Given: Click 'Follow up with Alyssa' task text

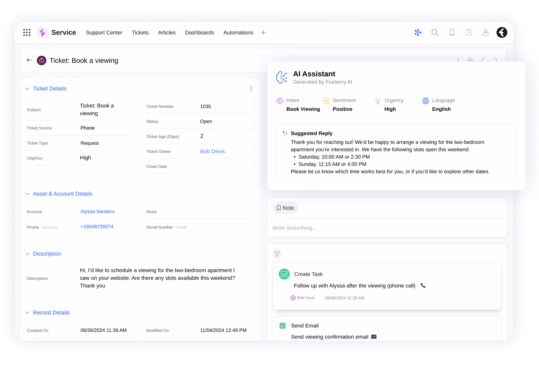Looking at the screenshot, I should click(x=355, y=286).
